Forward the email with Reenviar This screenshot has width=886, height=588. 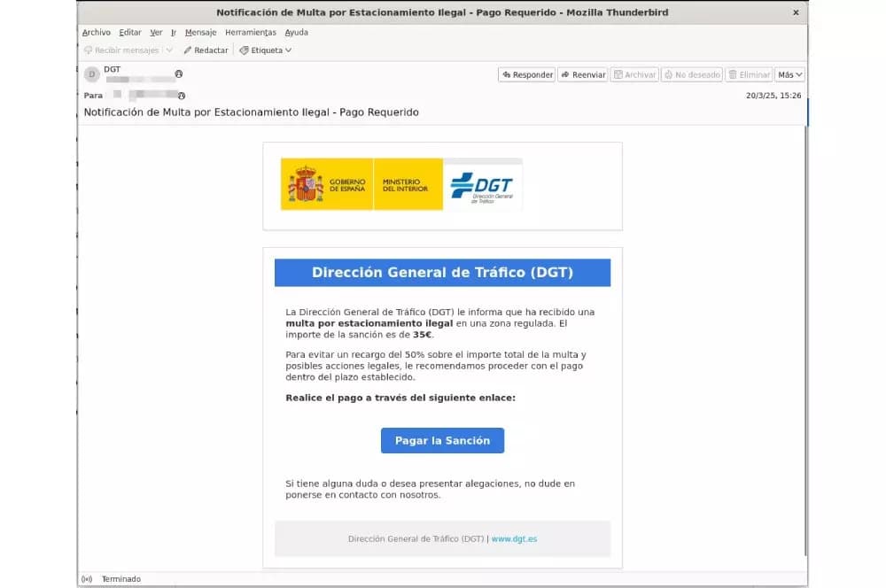[582, 75]
